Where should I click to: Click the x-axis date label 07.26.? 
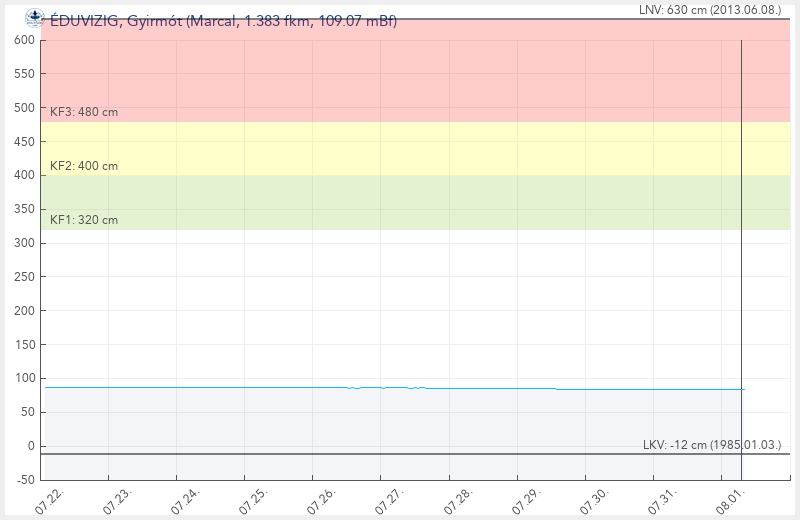[322, 501]
